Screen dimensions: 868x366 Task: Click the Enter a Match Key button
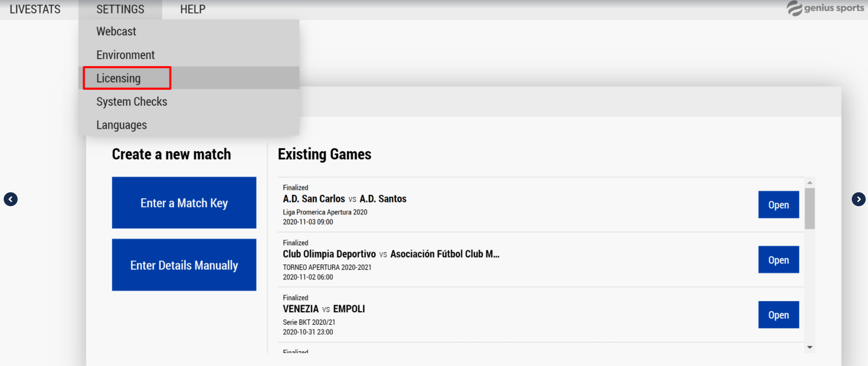coord(184,203)
